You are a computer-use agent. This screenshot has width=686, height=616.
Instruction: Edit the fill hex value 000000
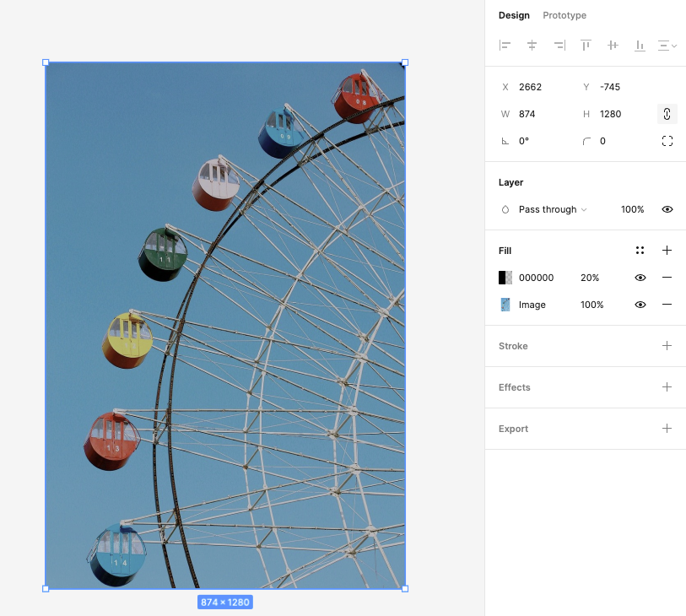pyautogui.click(x=536, y=278)
